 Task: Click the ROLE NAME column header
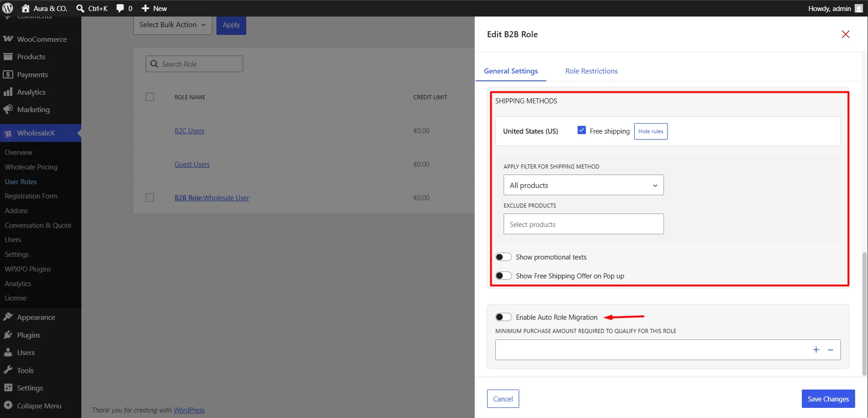pyautogui.click(x=190, y=97)
